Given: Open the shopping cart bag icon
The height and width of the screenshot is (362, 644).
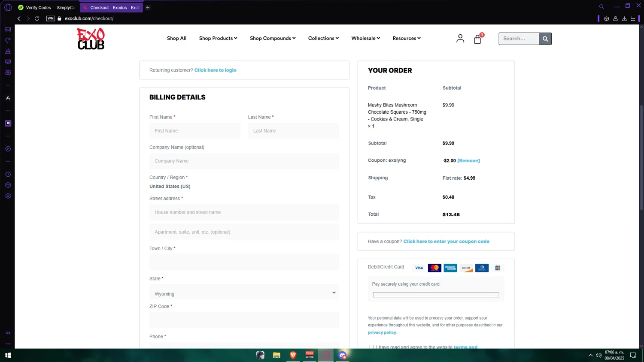Looking at the screenshot, I should (x=477, y=39).
